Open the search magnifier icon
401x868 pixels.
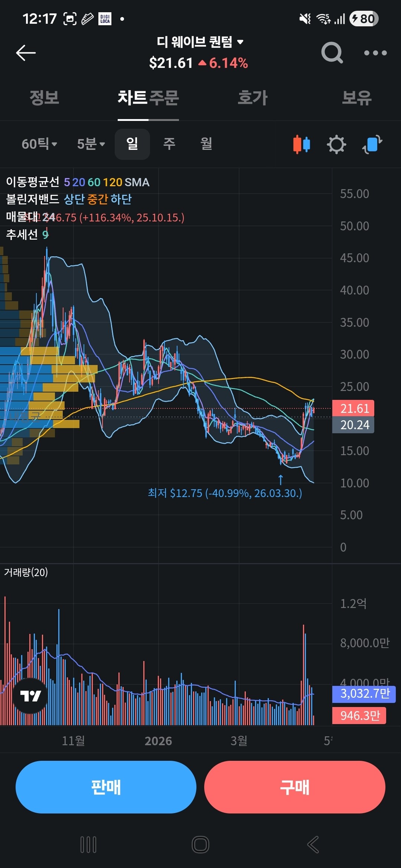click(x=332, y=53)
